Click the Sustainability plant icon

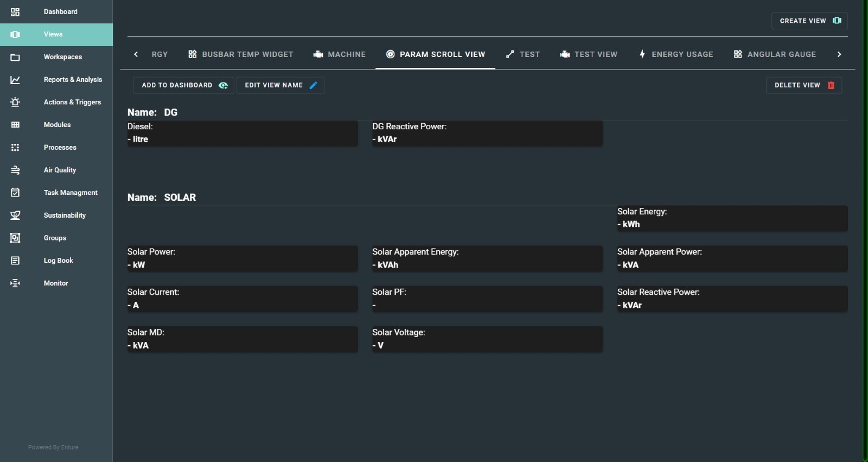15,216
